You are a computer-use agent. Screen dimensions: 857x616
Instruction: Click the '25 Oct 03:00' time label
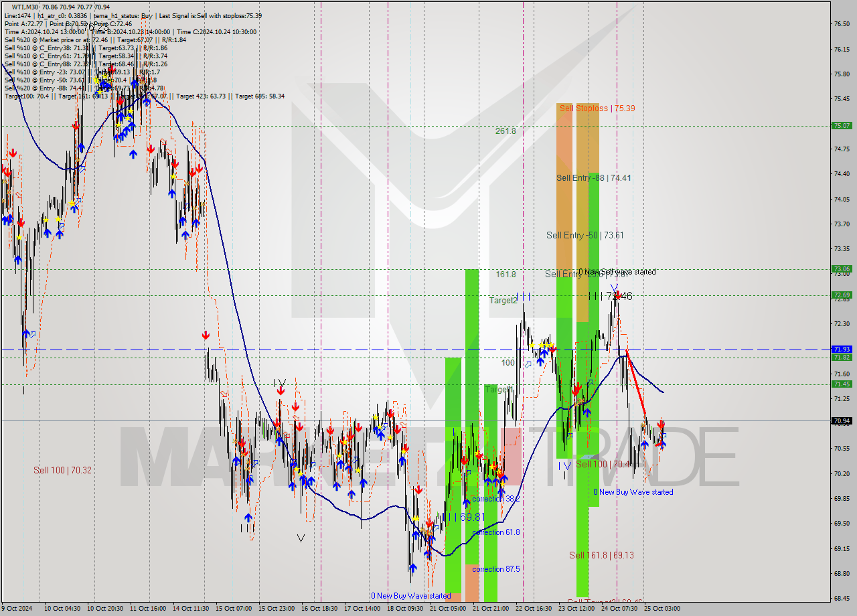pyautogui.click(x=662, y=609)
